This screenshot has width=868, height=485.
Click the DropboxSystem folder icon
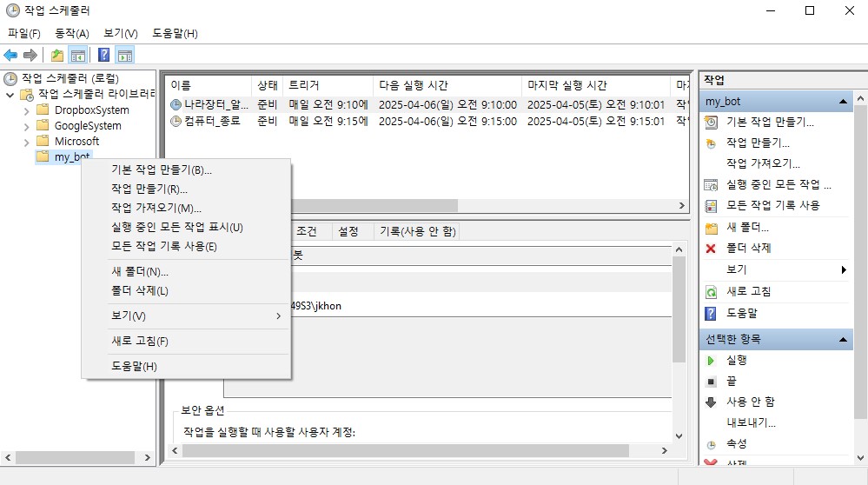tap(43, 110)
